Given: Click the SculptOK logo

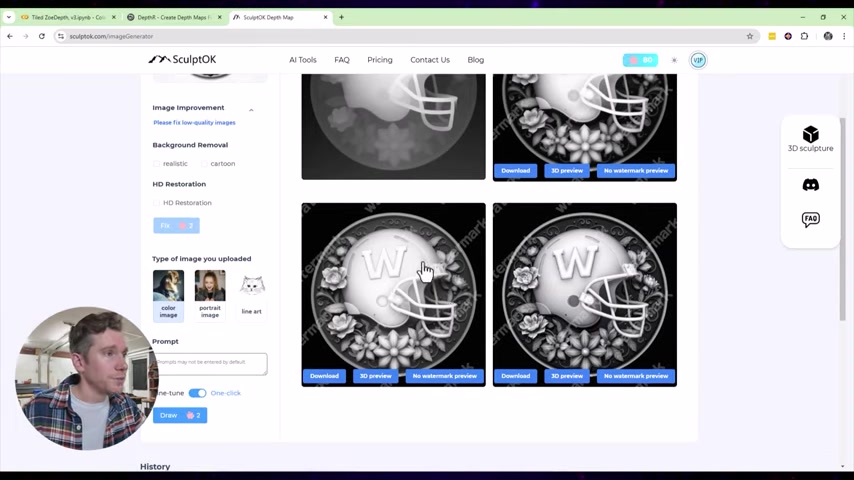Looking at the screenshot, I should tap(182, 60).
